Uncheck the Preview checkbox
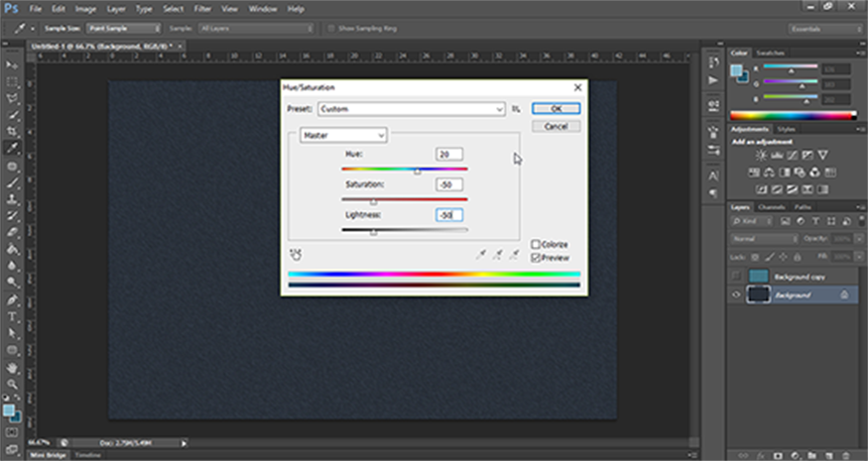 coord(536,257)
